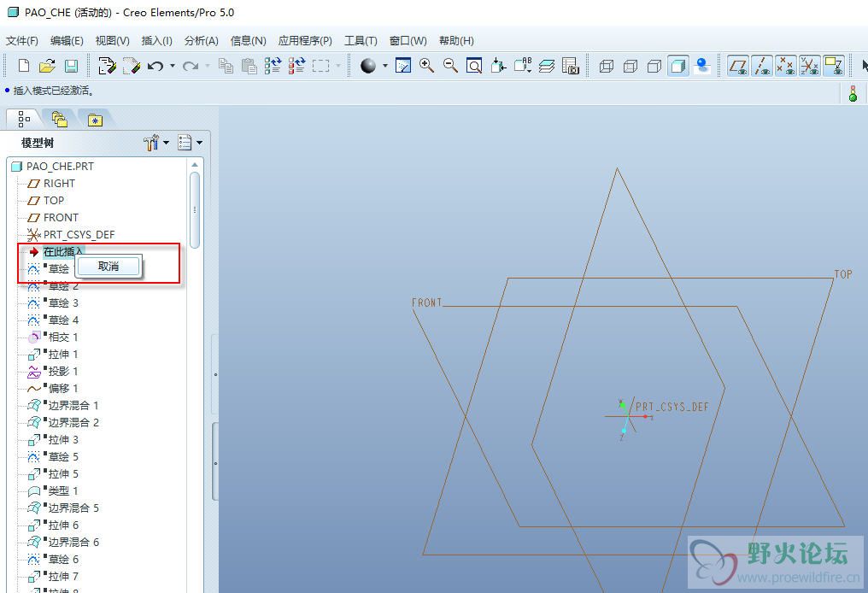
Task: Open the 分析(A) menu
Action: pyautogui.click(x=202, y=40)
